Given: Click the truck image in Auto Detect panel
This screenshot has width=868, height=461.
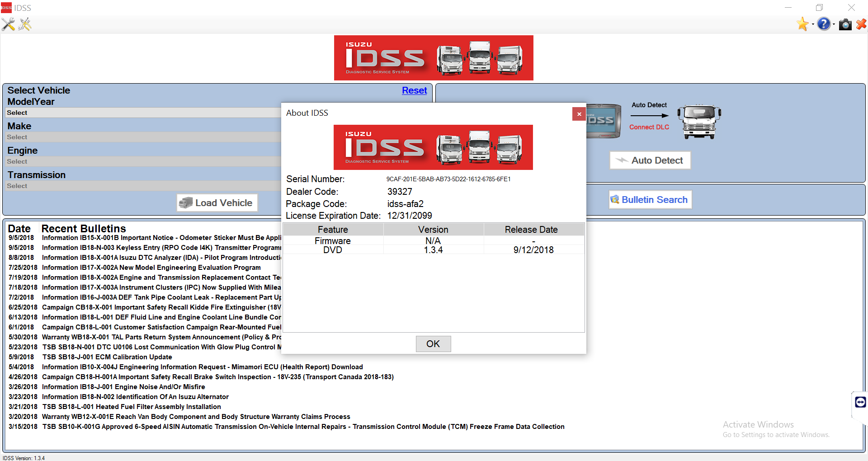Looking at the screenshot, I should pyautogui.click(x=699, y=122).
